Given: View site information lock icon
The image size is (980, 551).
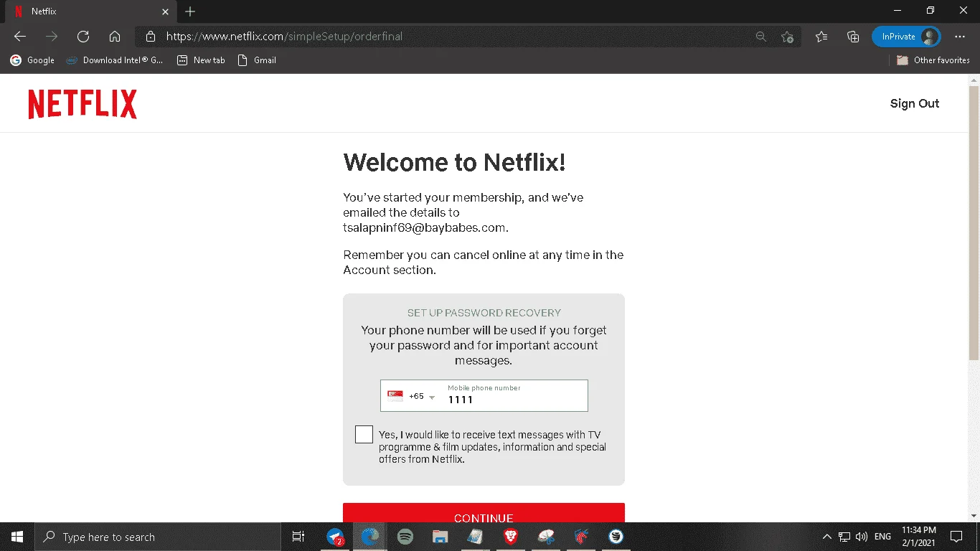Looking at the screenshot, I should [x=150, y=37].
